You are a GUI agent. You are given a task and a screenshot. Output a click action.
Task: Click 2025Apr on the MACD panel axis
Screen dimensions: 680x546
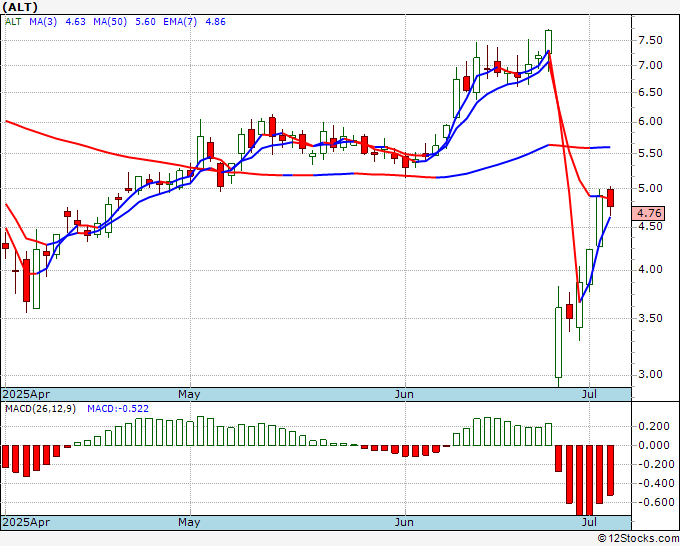coord(26,522)
